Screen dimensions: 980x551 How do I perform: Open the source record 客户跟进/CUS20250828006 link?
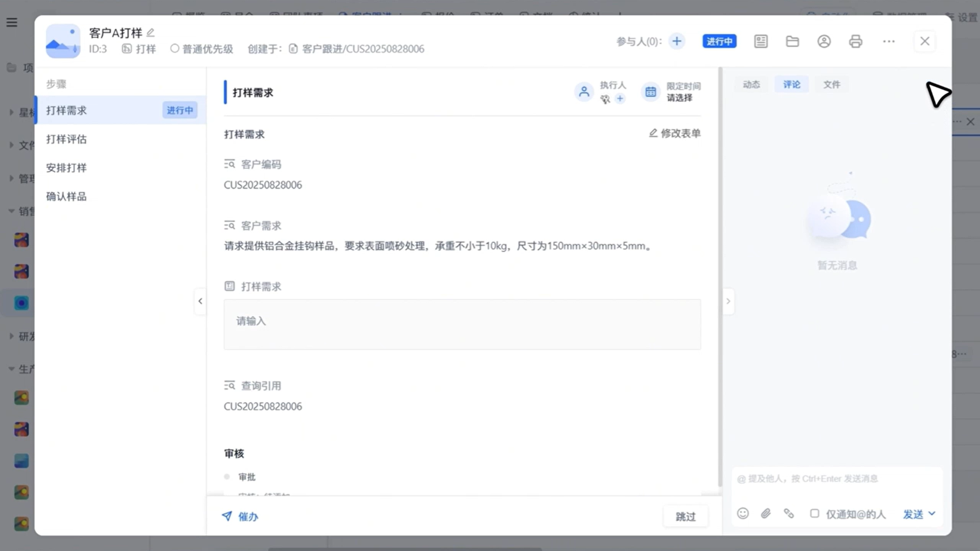click(363, 49)
